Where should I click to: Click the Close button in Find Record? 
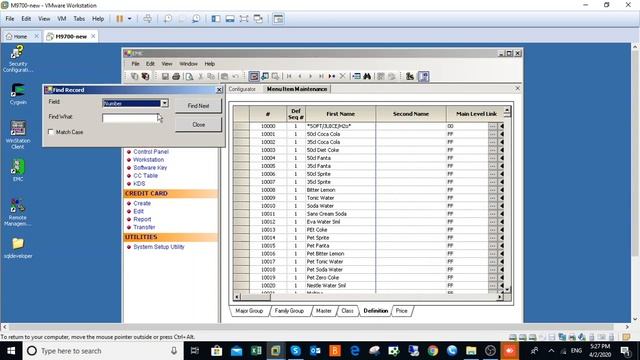click(198, 124)
